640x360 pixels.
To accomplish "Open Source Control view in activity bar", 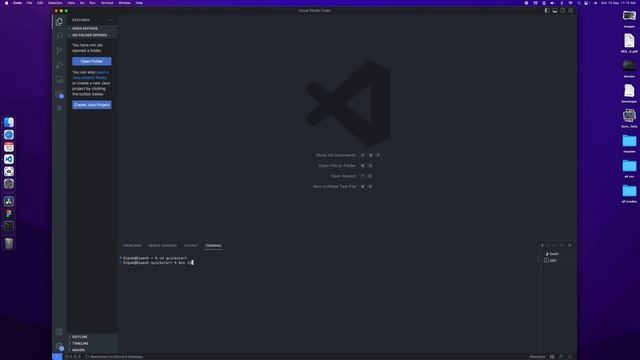I will (59, 50).
